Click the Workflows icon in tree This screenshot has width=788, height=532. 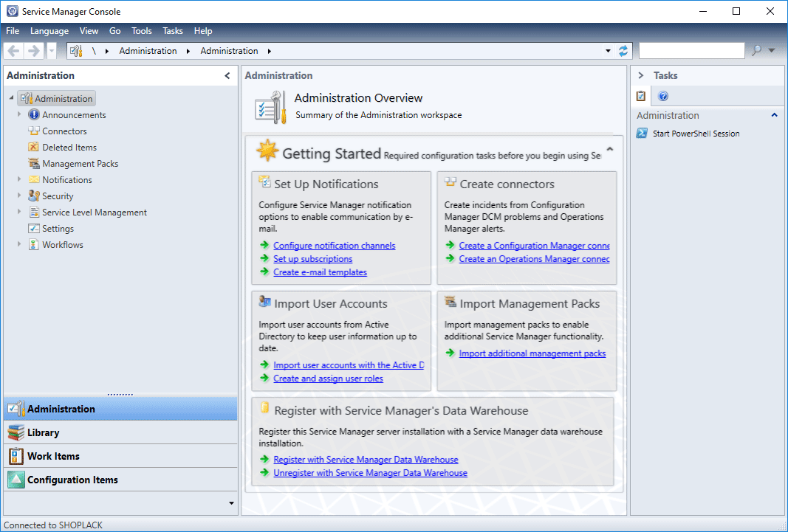tap(34, 245)
